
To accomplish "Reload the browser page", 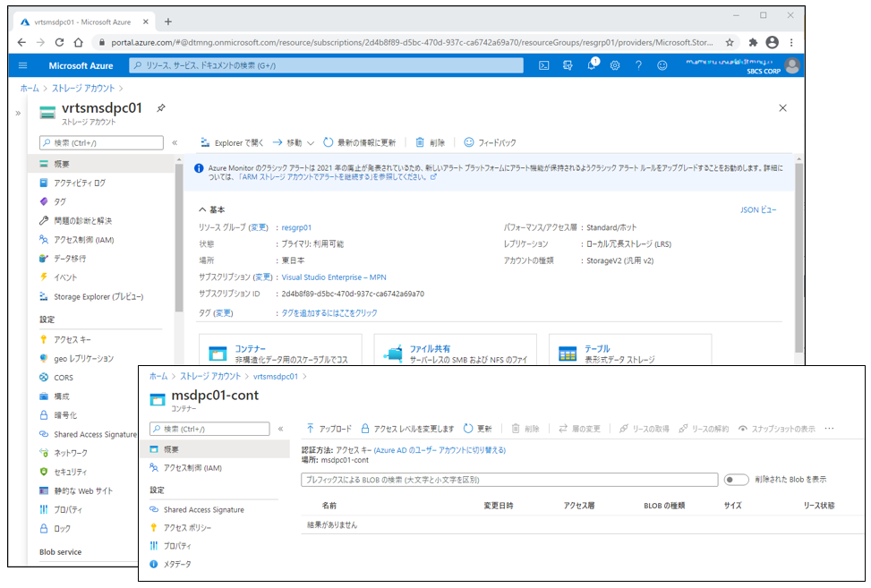I will [x=59, y=42].
